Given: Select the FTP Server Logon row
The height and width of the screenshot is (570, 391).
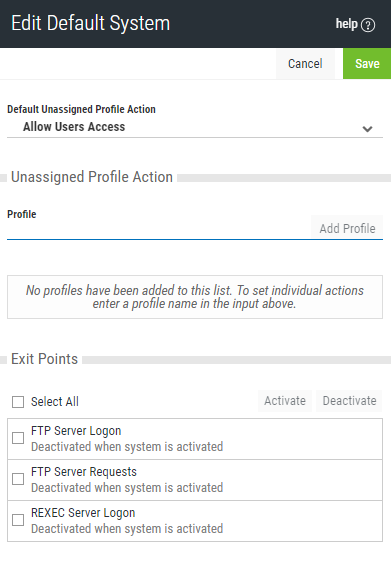Looking at the screenshot, I should [195, 439].
